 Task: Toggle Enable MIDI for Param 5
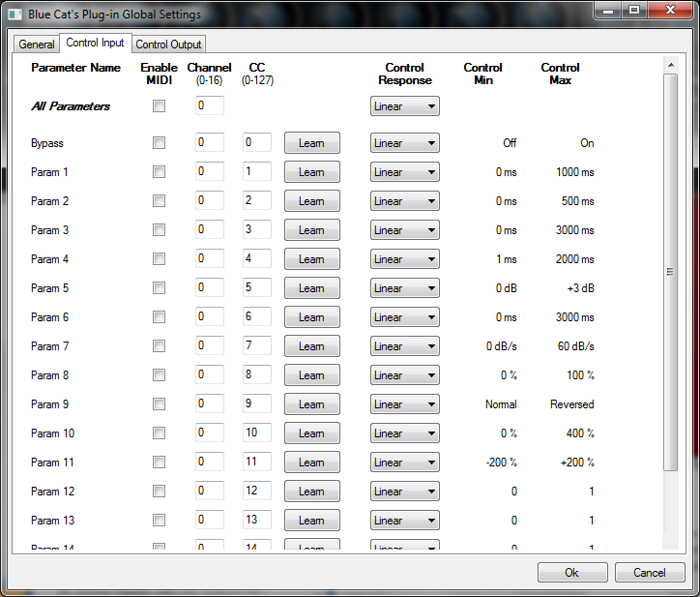[x=159, y=288]
